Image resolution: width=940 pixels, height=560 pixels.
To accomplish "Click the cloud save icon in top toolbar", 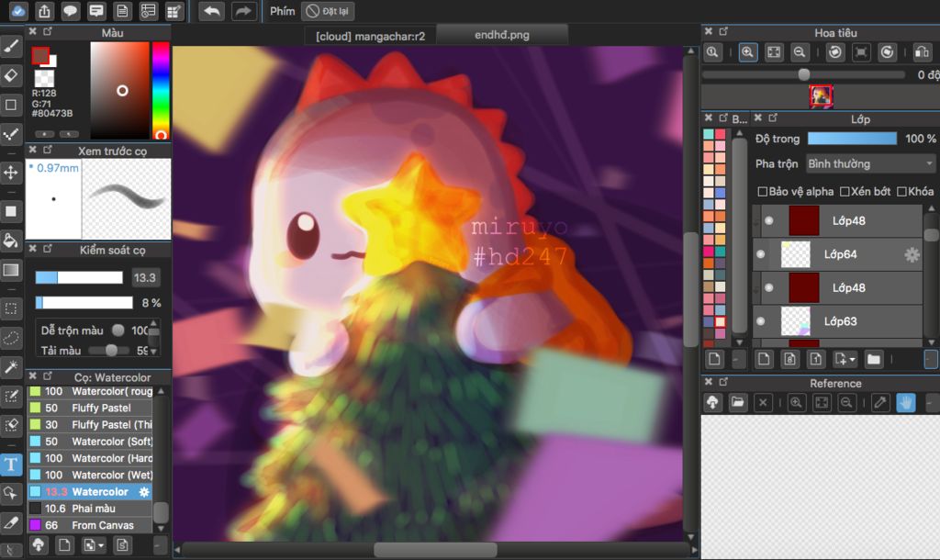I will coord(18,11).
